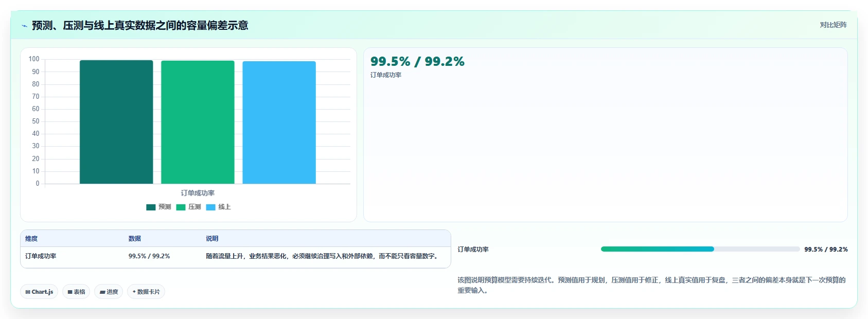The height and width of the screenshot is (319, 868).
Task: Click the table description starting 随着流量上升
Action: point(323,256)
